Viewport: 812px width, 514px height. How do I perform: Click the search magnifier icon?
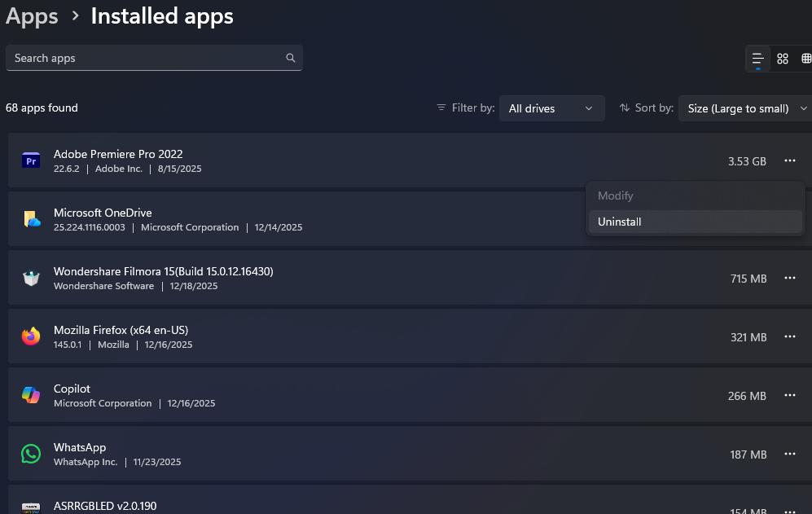[291, 59]
